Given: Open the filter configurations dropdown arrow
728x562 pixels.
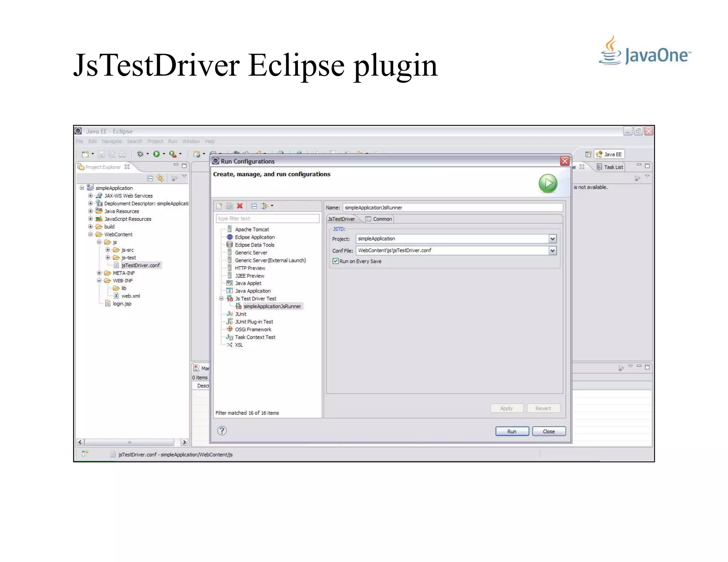Looking at the screenshot, I should (272, 206).
